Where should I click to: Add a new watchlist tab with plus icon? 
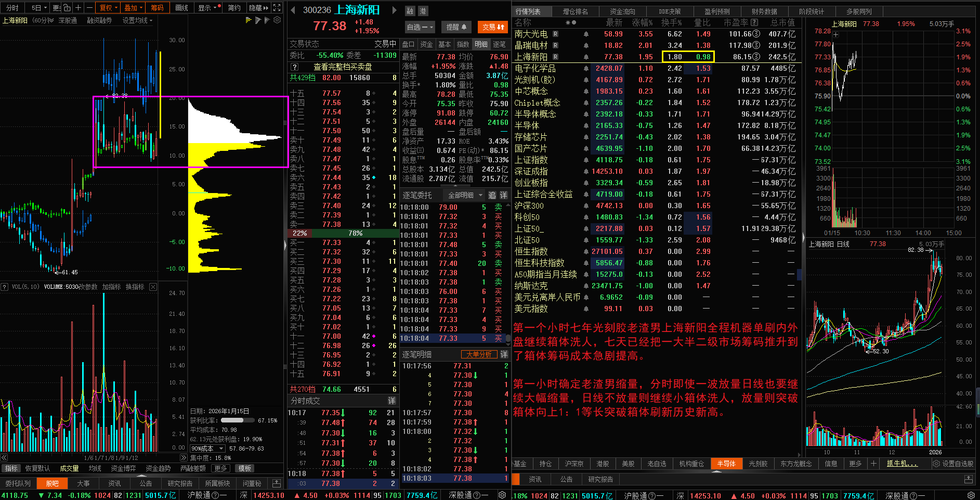[x=873, y=464]
